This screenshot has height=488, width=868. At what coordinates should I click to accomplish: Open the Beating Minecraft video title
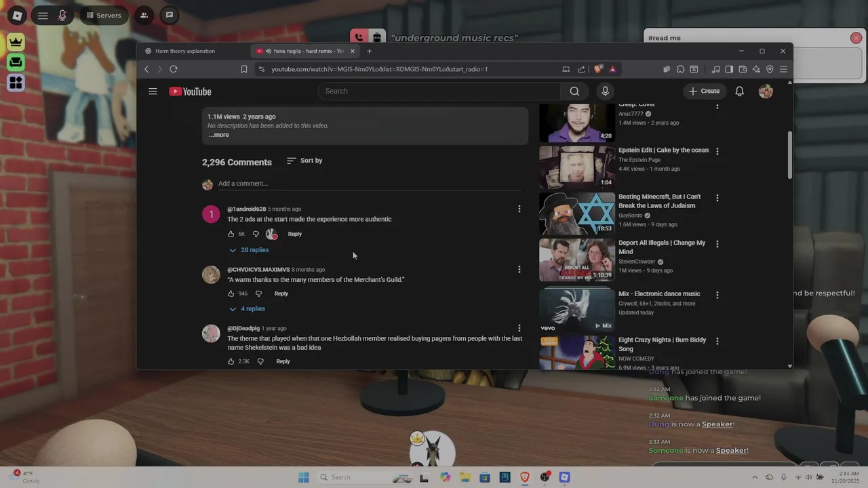pos(660,201)
